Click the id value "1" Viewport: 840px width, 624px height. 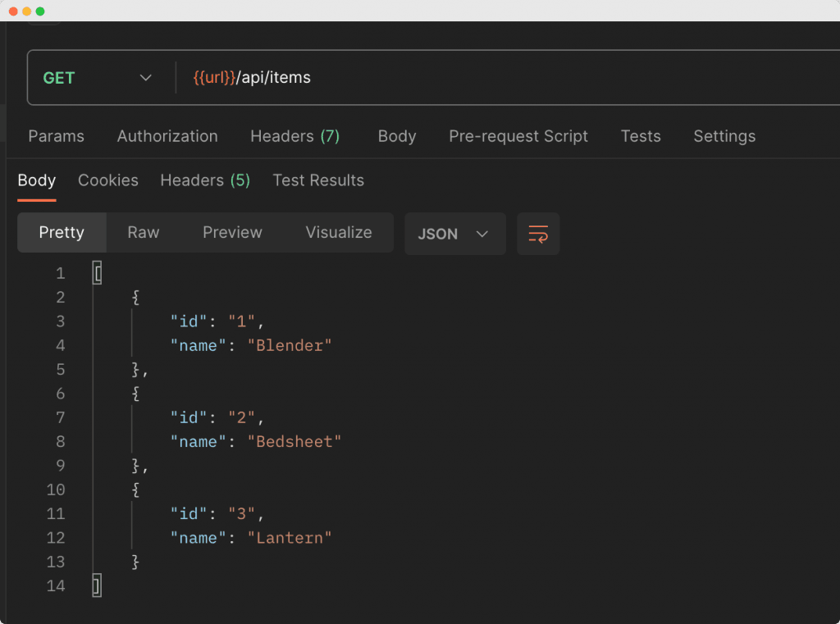[241, 321]
